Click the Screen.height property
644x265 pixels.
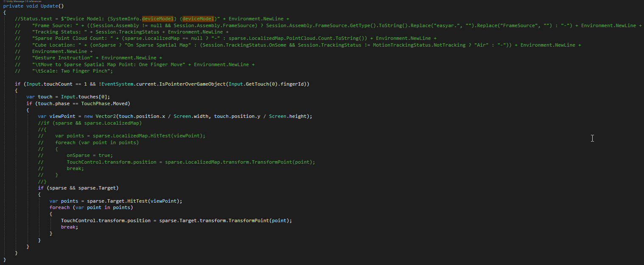coord(300,116)
